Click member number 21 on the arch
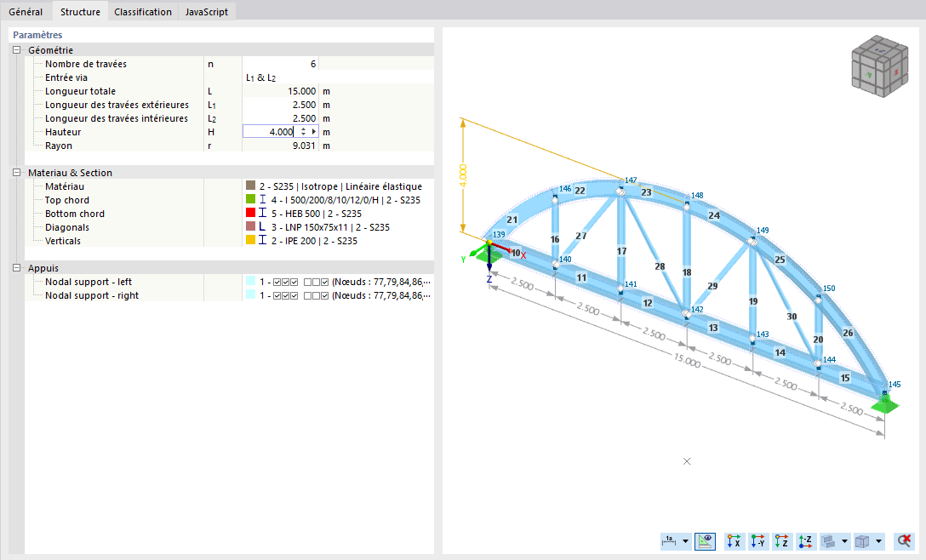Viewport: 926px width, 560px height. 512,220
